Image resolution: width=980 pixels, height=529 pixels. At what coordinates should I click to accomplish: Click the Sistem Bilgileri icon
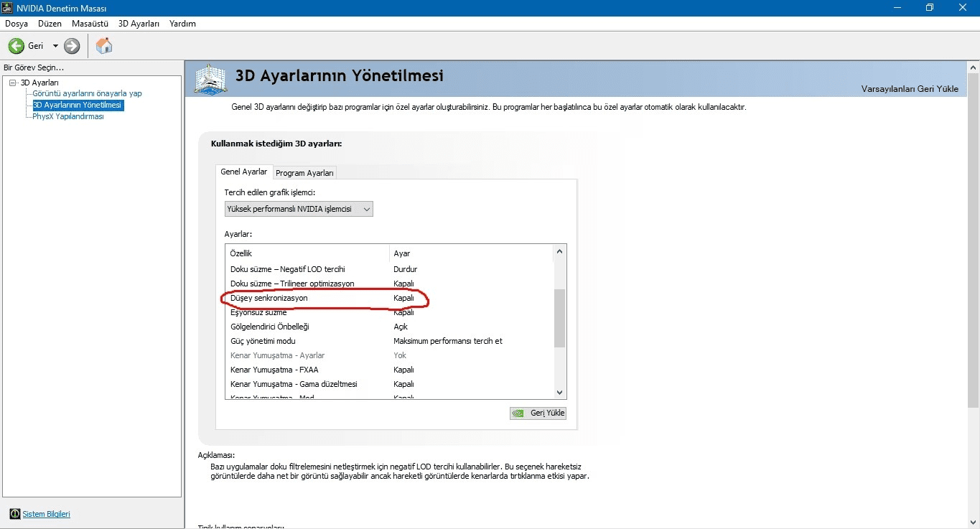[x=14, y=514]
